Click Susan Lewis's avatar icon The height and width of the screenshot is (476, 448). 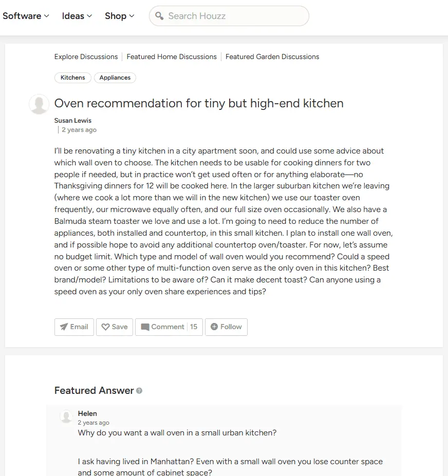(x=39, y=104)
